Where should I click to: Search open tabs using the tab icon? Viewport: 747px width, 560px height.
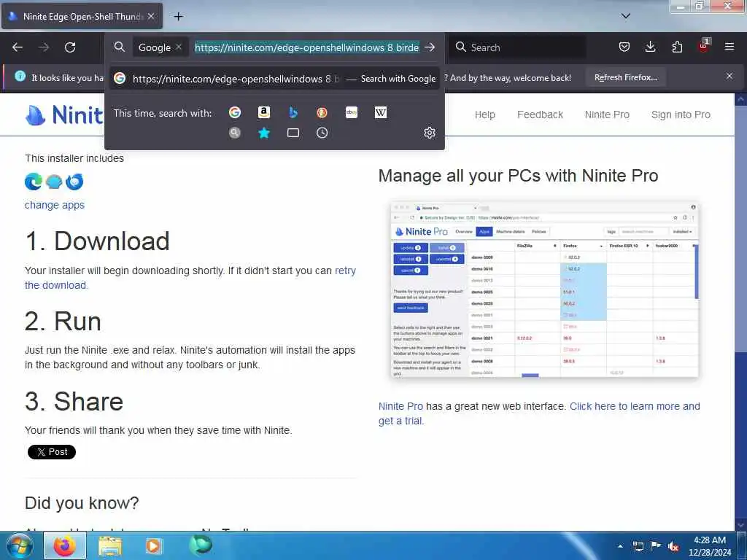click(x=293, y=133)
